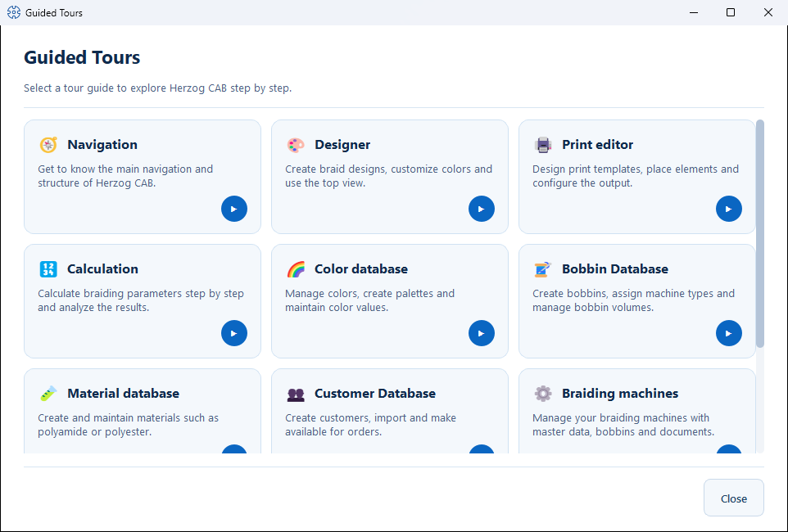Click the text "Calculate braiding parameters step by step"
The image size is (788, 532).
[x=141, y=293]
